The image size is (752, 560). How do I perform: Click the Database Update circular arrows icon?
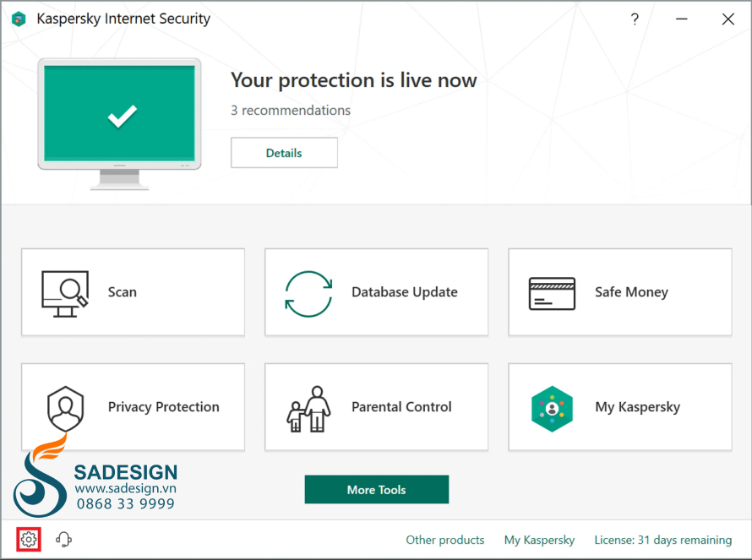(308, 293)
